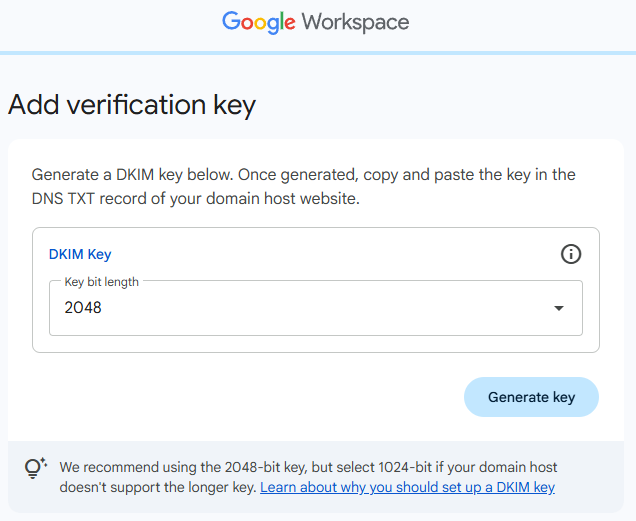This screenshot has width=636, height=521.
Task: Open the link about setting up a DKIM key
Action: click(x=407, y=487)
